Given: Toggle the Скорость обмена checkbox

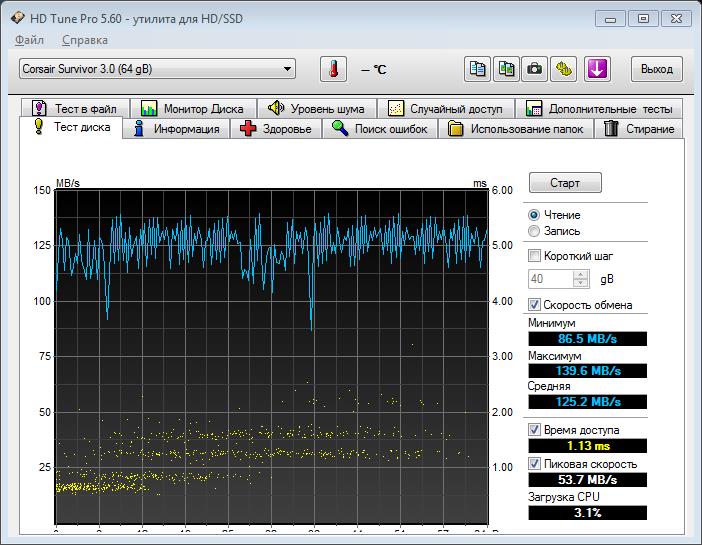Looking at the screenshot, I should click(534, 305).
